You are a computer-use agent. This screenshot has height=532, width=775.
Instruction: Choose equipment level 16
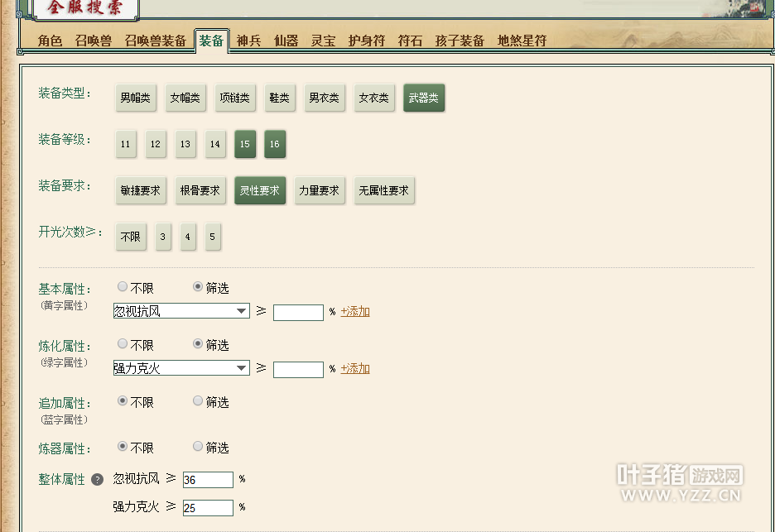click(x=274, y=144)
